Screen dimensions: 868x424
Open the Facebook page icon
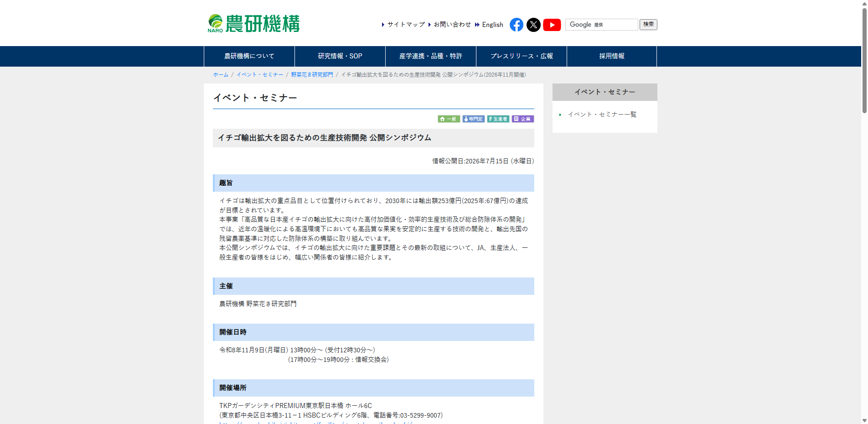click(x=516, y=25)
